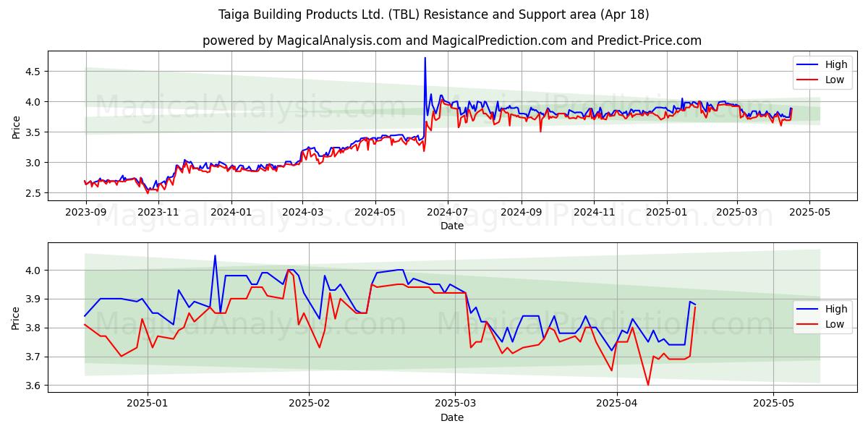Click the 2025-03 tick label on top chart
The image size is (868, 434).
coord(736,213)
